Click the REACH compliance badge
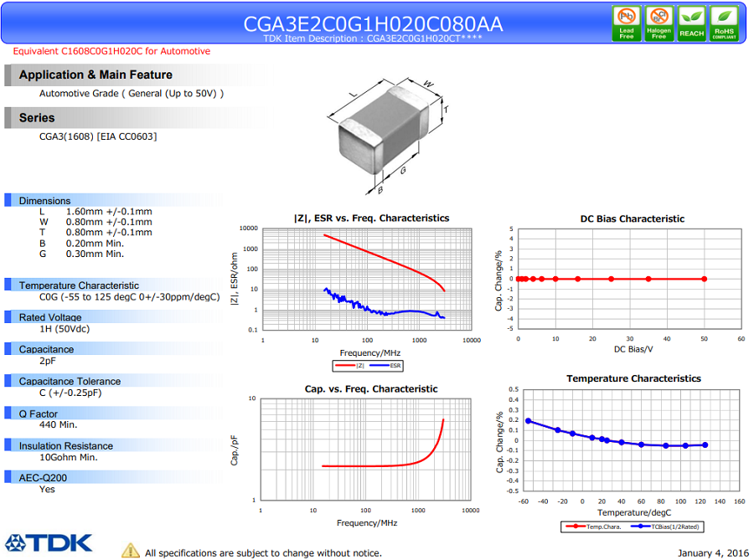The width and height of the screenshot is (754, 560). coord(691,23)
